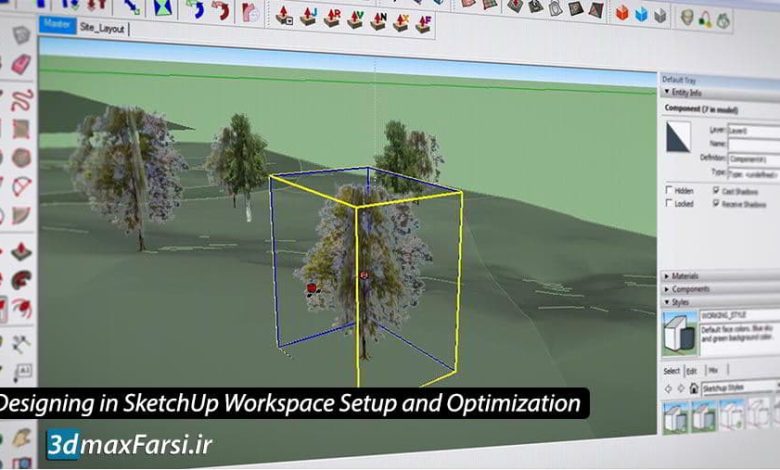Select the Freehand squiggle drawing tool
The height and width of the screenshot is (470, 780).
click(21, 99)
